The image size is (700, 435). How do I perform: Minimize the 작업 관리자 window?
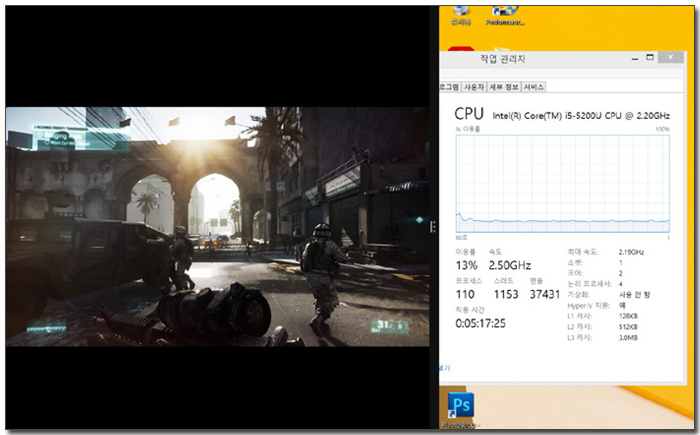[x=635, y=58]
